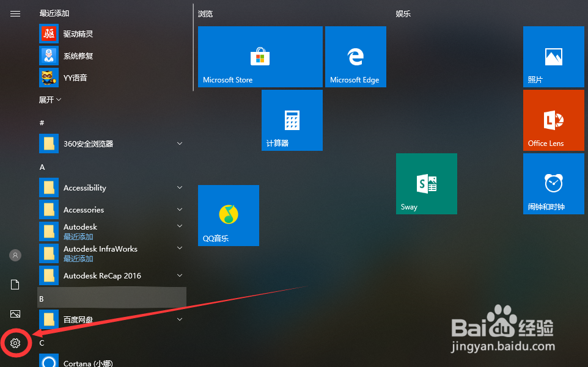Open the 百度网盘 folder entry
Viewport: 588px width, 367px height.
[x=112, y=319]
